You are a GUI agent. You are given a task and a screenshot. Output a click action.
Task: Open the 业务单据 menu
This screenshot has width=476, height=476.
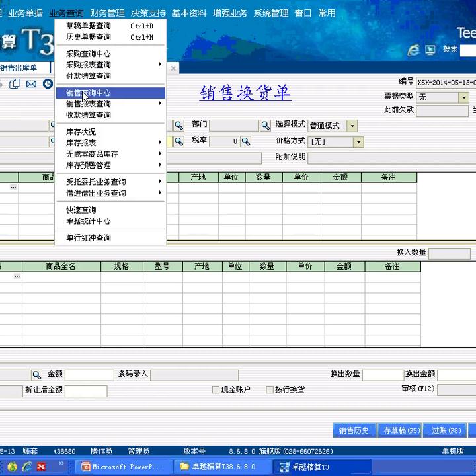click(x=26, y=13)
